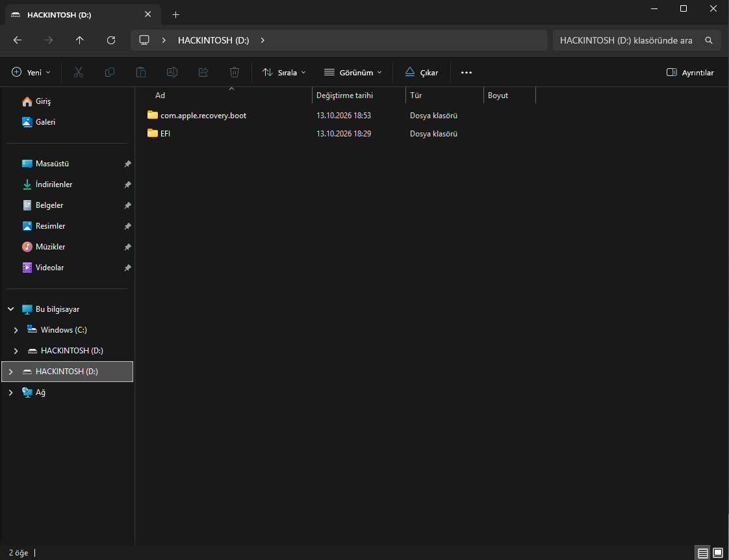The height and width of the screenshot is (560, 729).
Task: Sort by the Tür column header
Action: tap(444, 95)
